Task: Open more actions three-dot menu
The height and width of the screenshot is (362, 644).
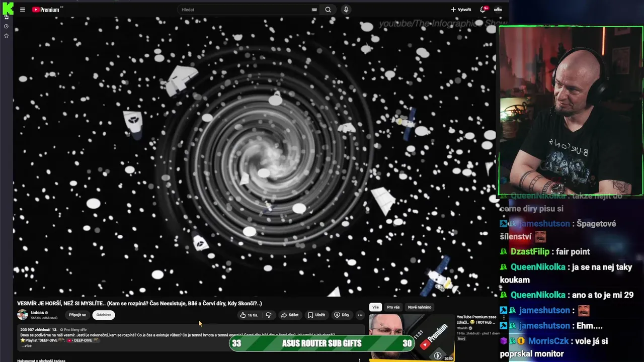Action: pos(360,315)
